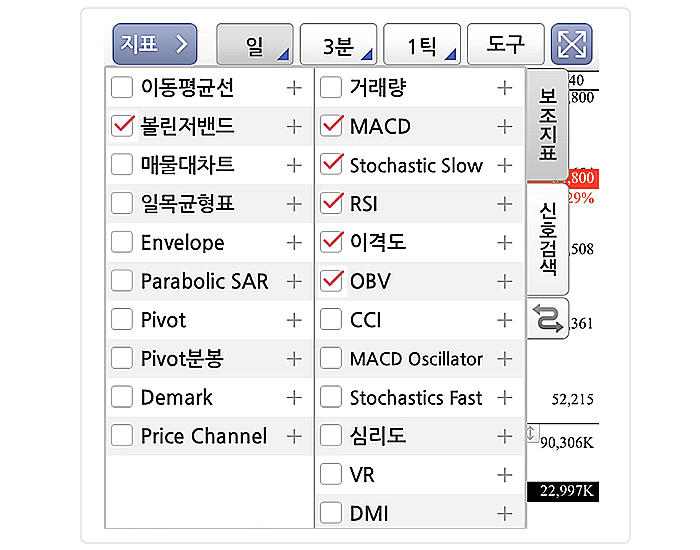This screenshot has width=700, height=550.
Task: Click plus icon beside 일목균형표
Action: (294, 204)
